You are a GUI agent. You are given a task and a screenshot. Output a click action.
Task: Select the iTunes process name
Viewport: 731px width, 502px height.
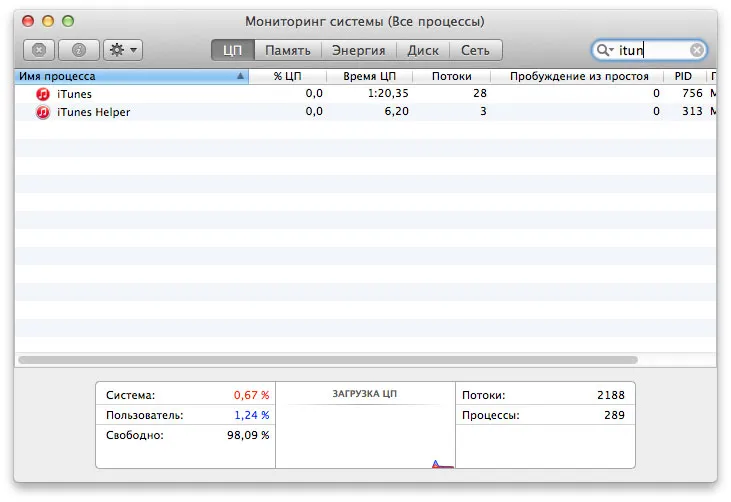(74, 94)
